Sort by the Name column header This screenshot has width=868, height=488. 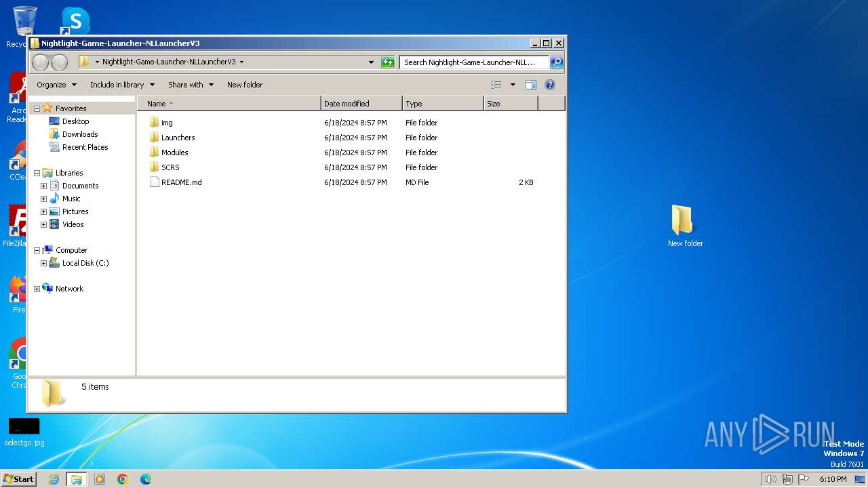tap(229, 104)
